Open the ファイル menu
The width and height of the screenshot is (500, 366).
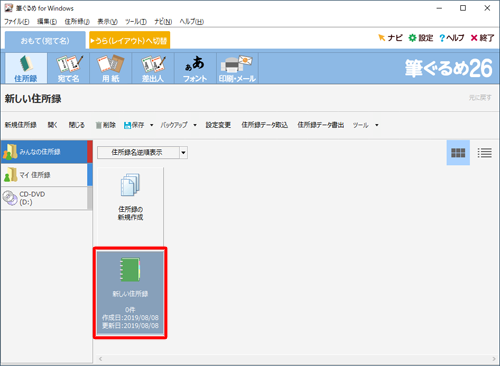click(17, 22)
